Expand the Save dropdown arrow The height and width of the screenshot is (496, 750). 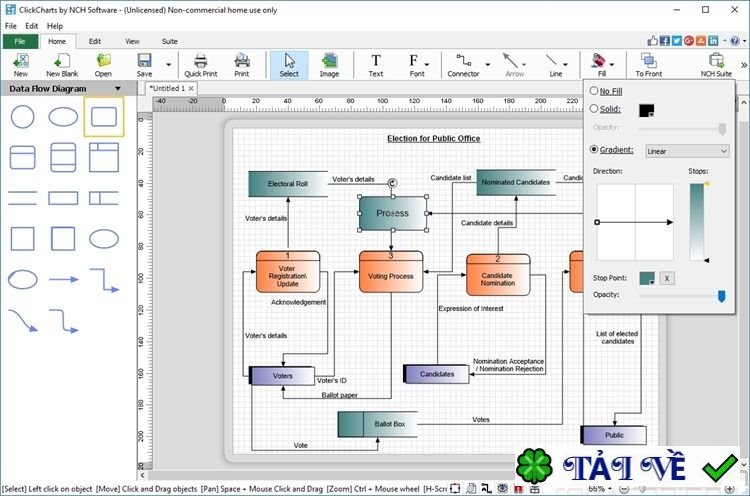point(168,65)
